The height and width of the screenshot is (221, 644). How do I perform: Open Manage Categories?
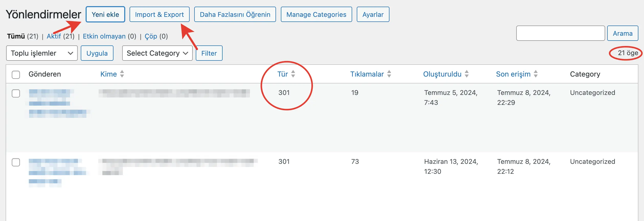point(316,15)
